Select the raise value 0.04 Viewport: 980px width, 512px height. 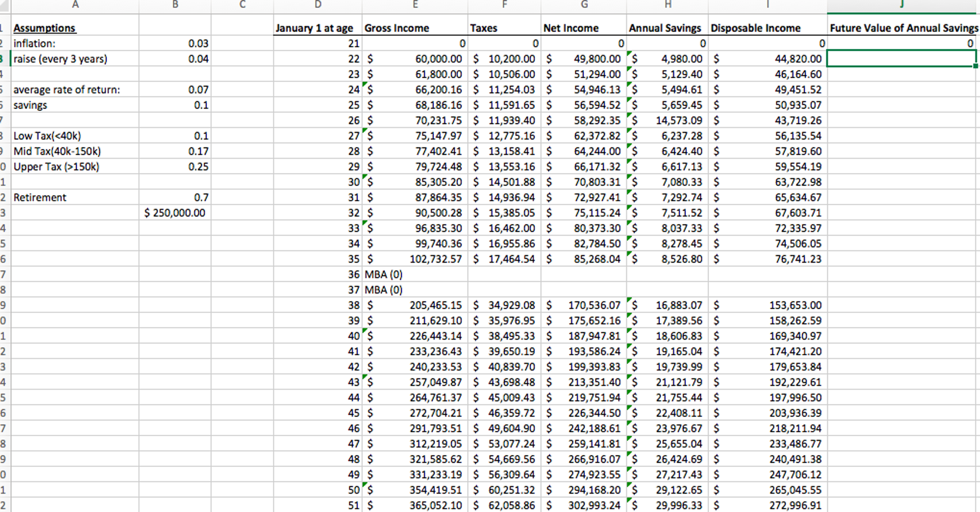point(175,58)
